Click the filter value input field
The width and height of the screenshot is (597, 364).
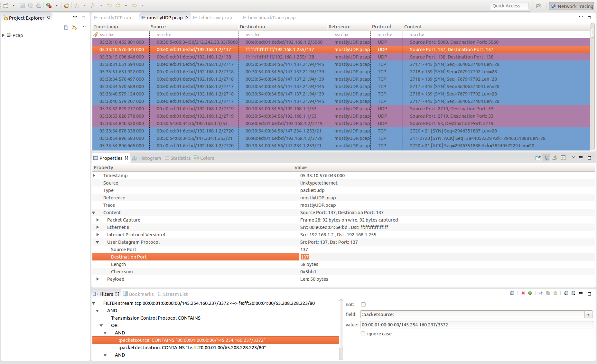pyautogui.click(x=476, y=325)
